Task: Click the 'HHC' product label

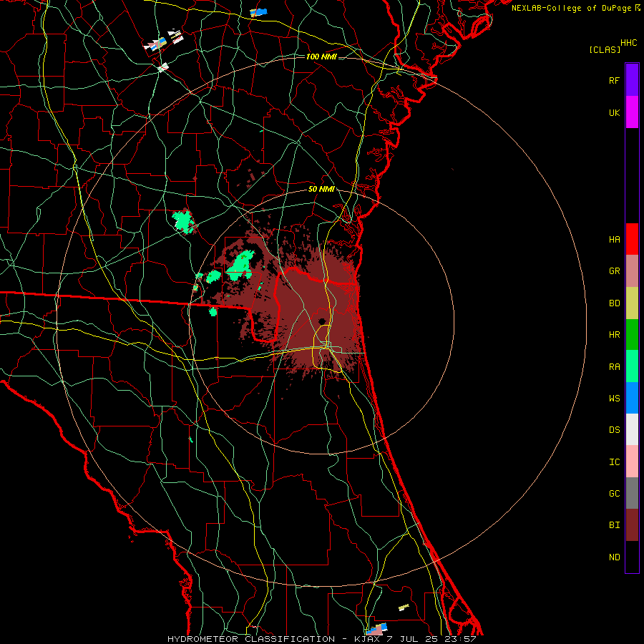Action: click(628, 43)
